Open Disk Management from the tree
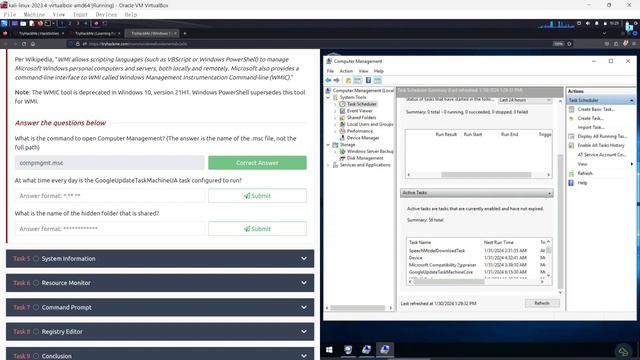The image size is (640, 360). 365,158
